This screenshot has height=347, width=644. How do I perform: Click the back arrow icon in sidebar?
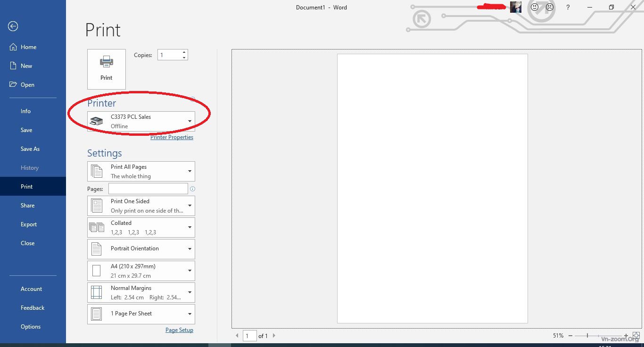click(13, 26)
